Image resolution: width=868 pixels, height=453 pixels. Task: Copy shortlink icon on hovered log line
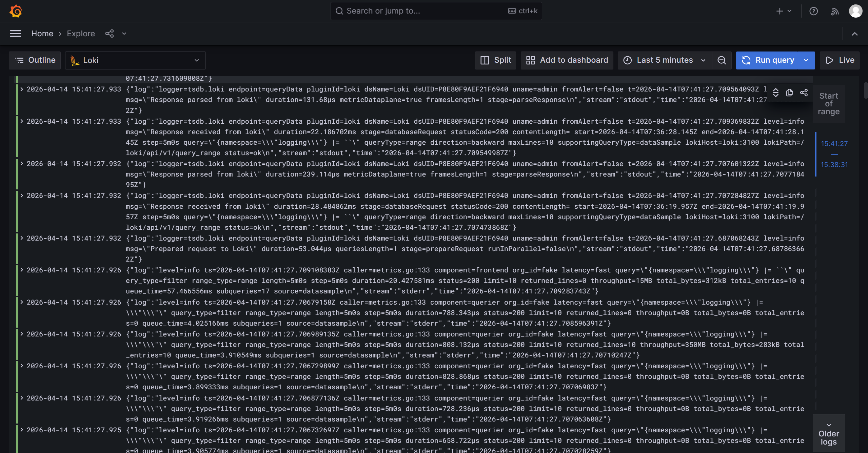pos(804,92)
